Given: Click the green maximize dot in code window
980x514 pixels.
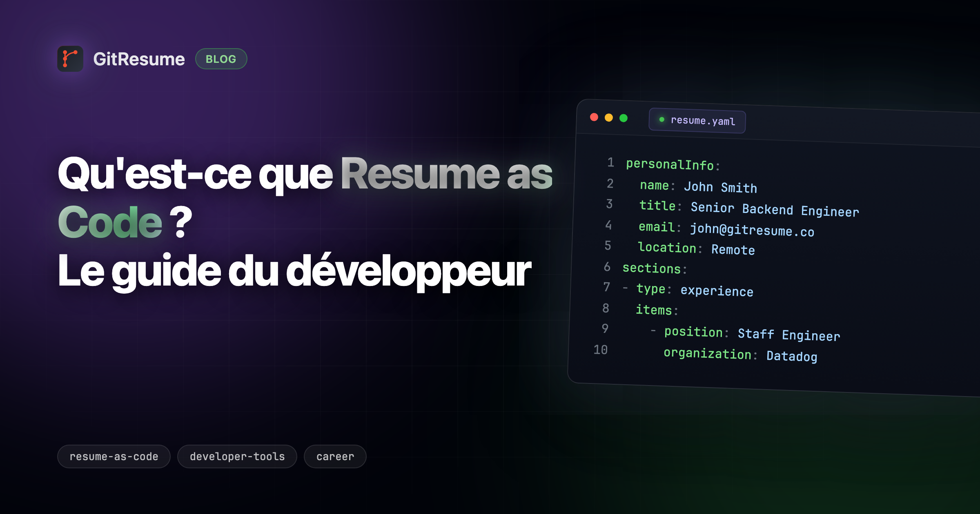Looking at the screenshot, I should 624,118.
